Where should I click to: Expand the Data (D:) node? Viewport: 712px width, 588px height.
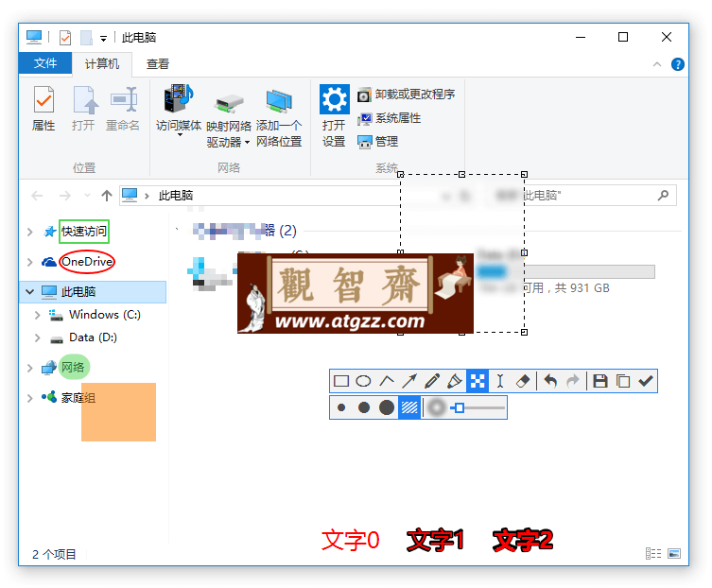click(x=37, y=337)
